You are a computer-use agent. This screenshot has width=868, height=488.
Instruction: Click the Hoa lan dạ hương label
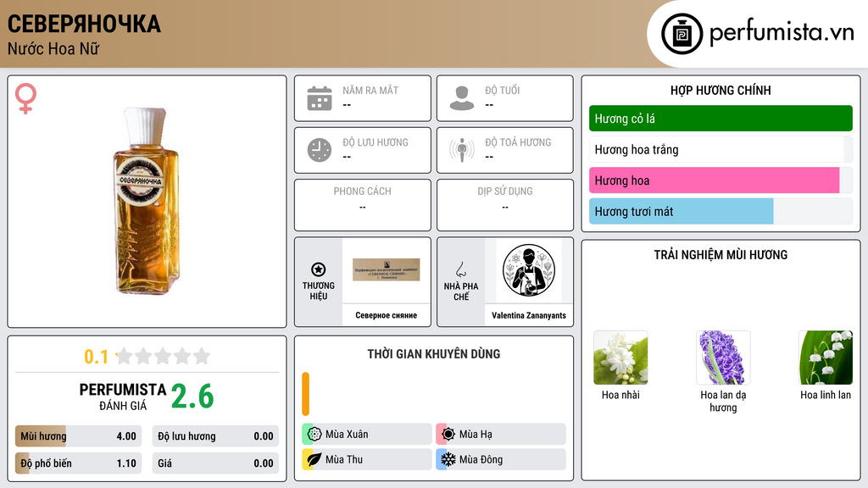pos(723,401)
